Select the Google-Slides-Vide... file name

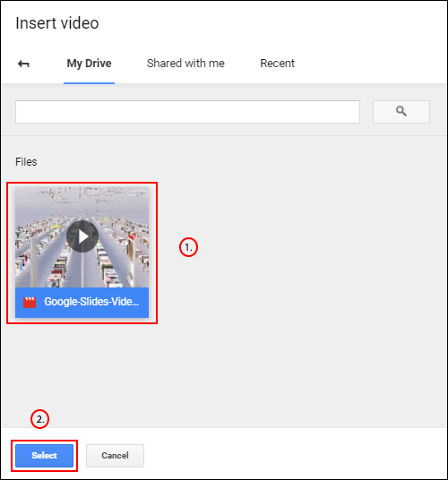point(91,302)
